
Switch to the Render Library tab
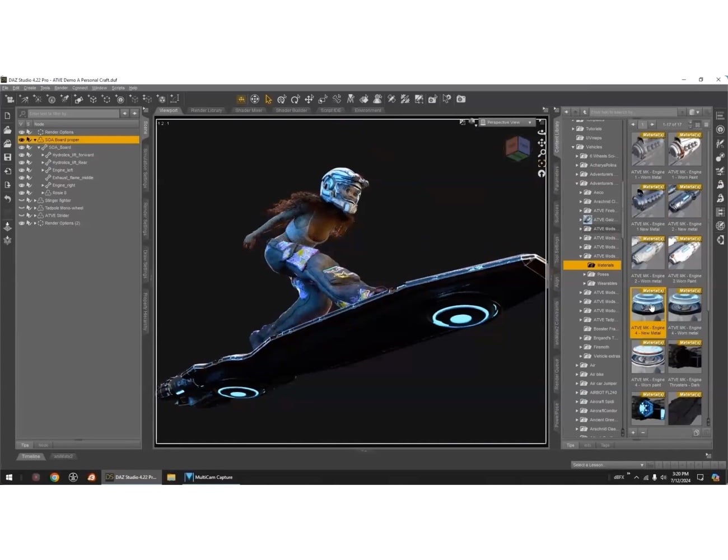click(206, 110)
